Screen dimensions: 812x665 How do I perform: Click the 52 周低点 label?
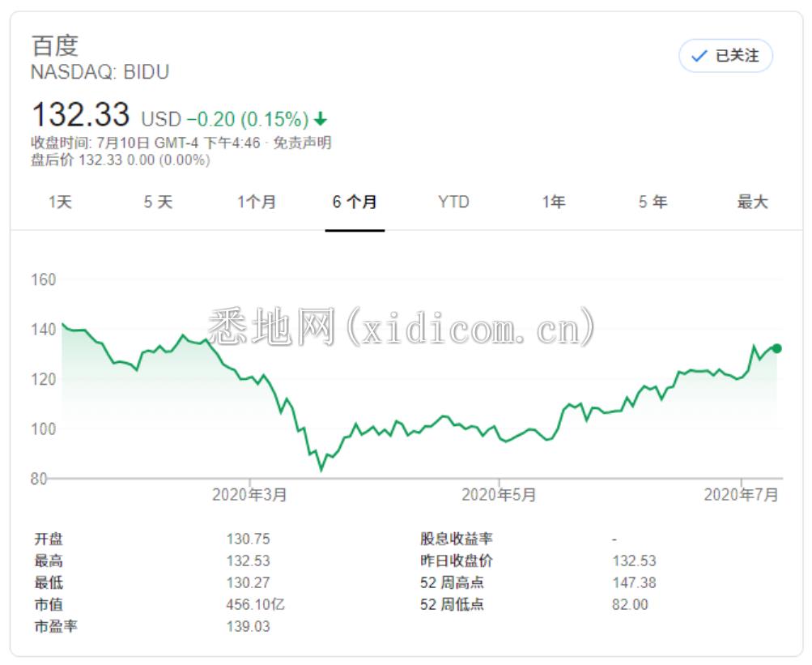tap(452, 604)
